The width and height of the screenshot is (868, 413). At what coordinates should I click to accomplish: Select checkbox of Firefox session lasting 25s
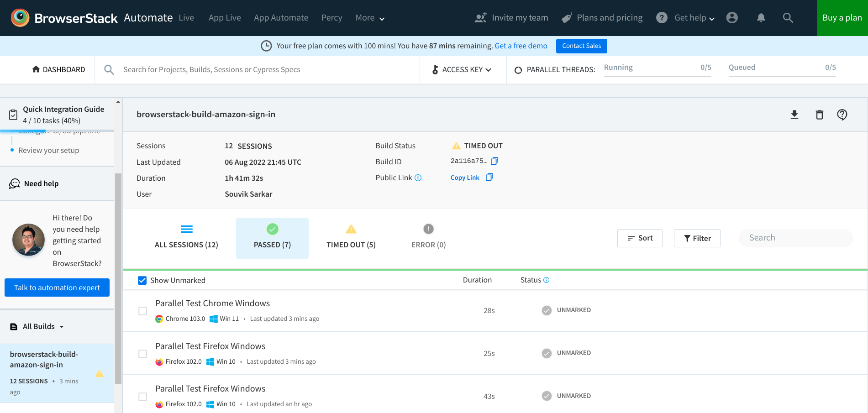click(x=143, y=354)
